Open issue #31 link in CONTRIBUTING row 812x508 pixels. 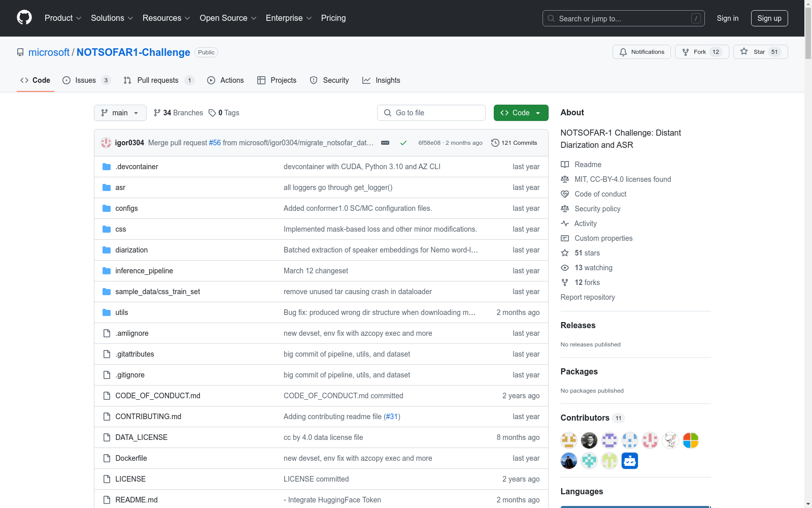pyautogui.click(x=392, y=417)
